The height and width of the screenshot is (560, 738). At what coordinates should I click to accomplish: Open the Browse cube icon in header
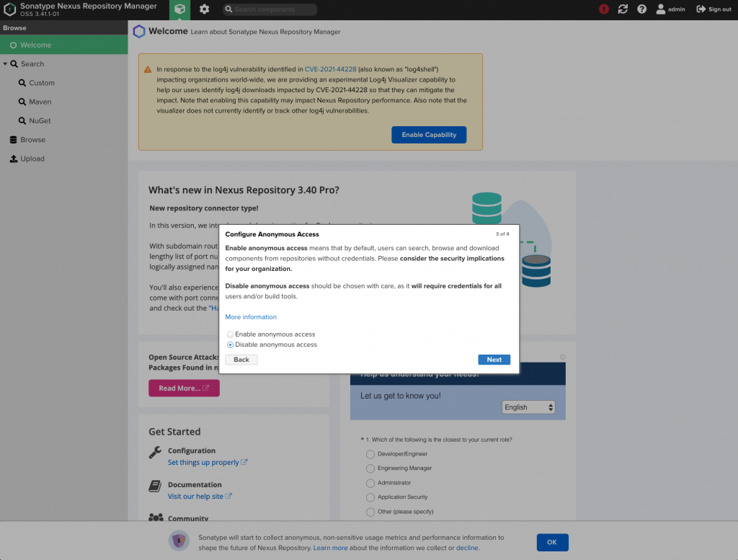pos(179,9)
